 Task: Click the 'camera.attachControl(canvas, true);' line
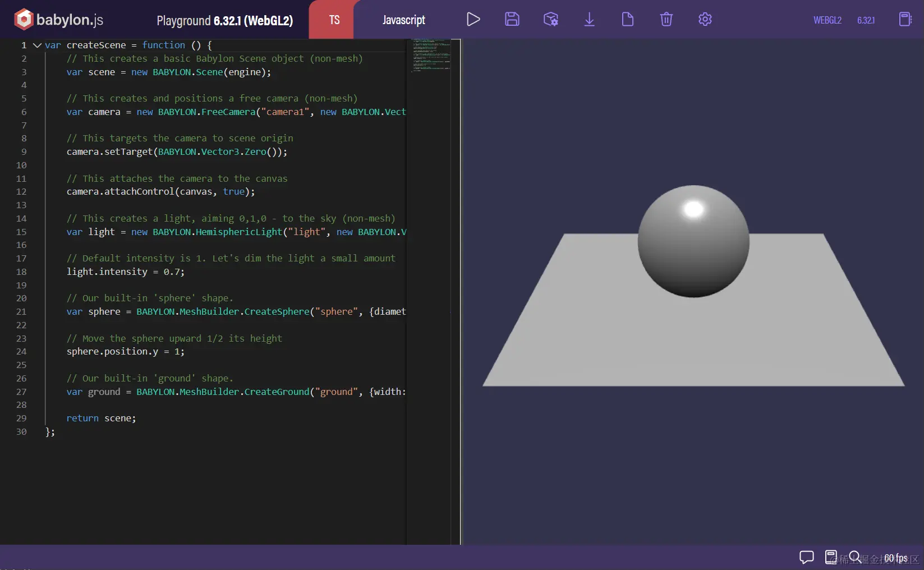[x=161, y=191]
